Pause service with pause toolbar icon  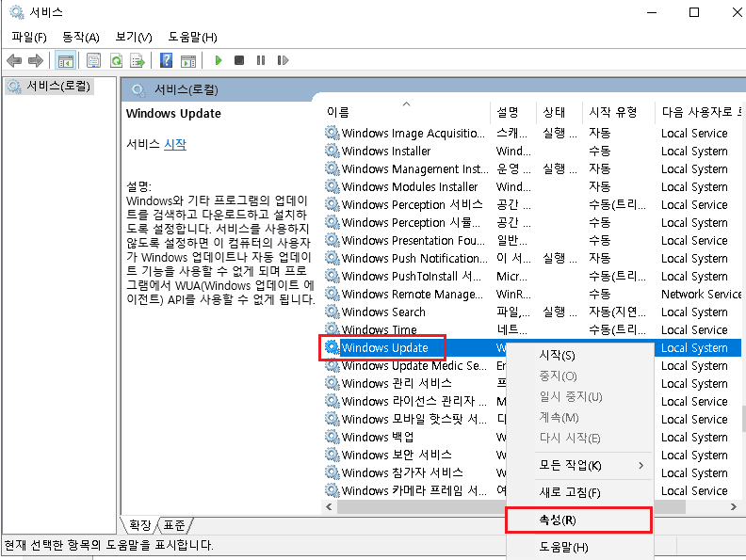(x=261, y=60)
